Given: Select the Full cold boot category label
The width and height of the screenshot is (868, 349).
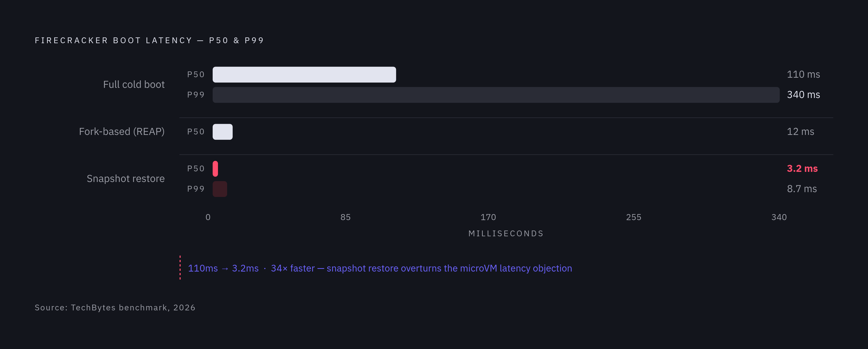Looking at the screenshot, I should point(134,85).
